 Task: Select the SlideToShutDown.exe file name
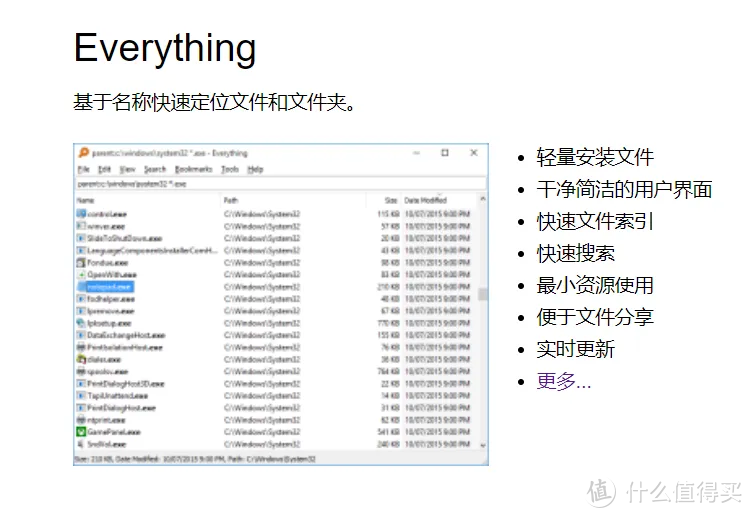coord(124,239)
